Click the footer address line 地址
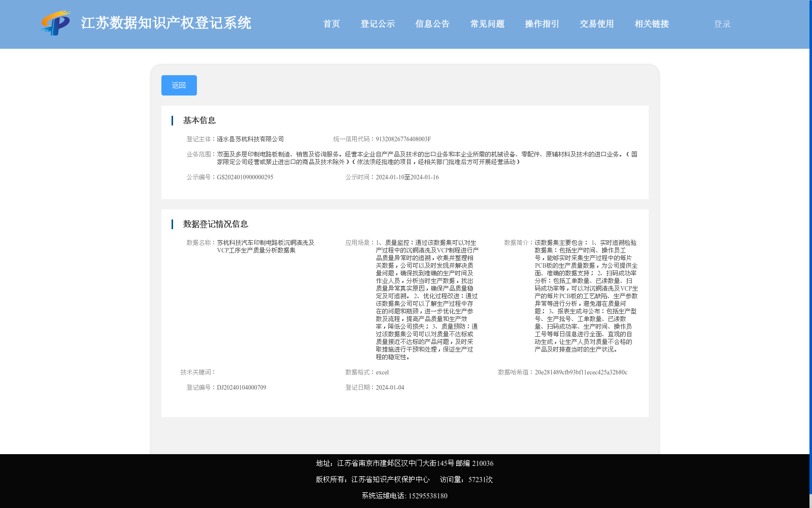Image resolution: width=812 pixels, height=508 pixels. pyautogui.click(x=404, y=463)
